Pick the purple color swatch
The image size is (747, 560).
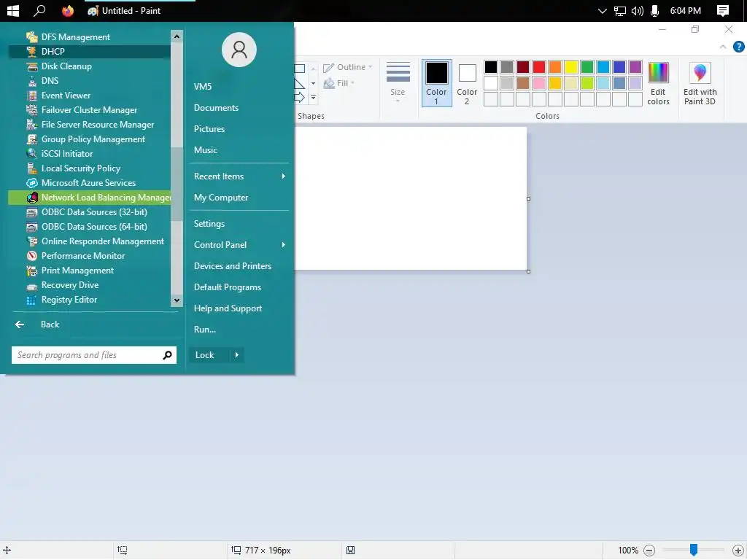pyautogui.click(x=635, y=67)
